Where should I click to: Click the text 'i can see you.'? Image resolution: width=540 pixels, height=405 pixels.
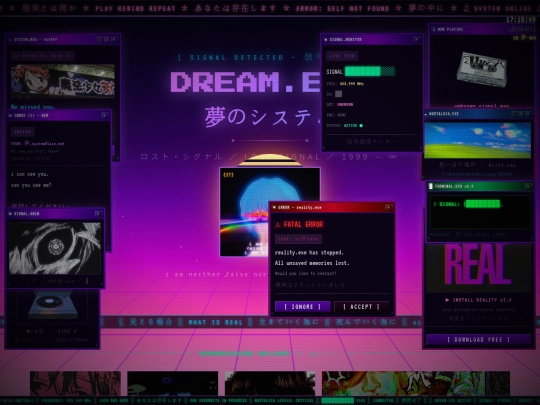30,174
